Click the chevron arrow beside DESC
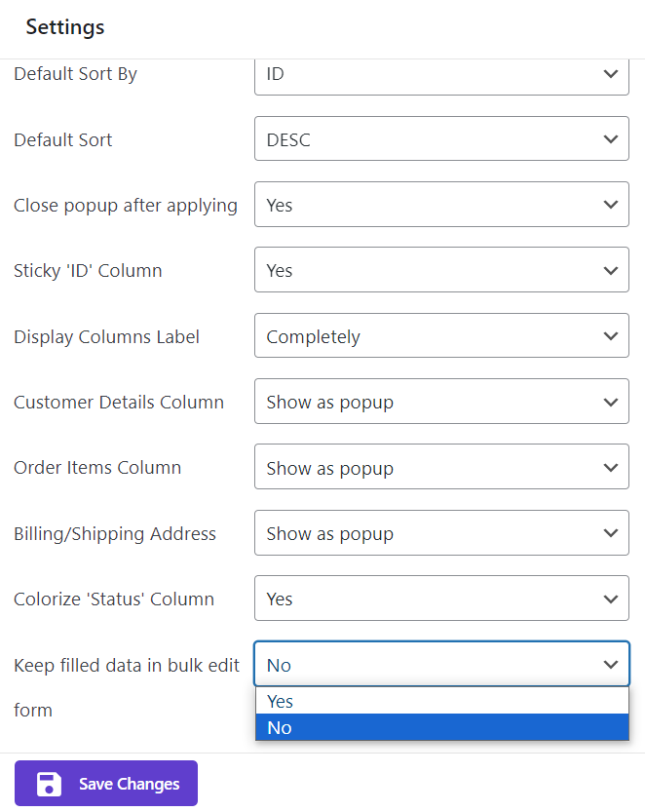 (x=611, y=139)
